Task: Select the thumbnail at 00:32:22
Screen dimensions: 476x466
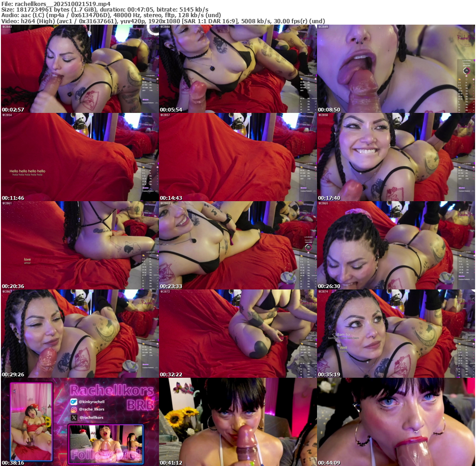Action: (x=238, y=334)
